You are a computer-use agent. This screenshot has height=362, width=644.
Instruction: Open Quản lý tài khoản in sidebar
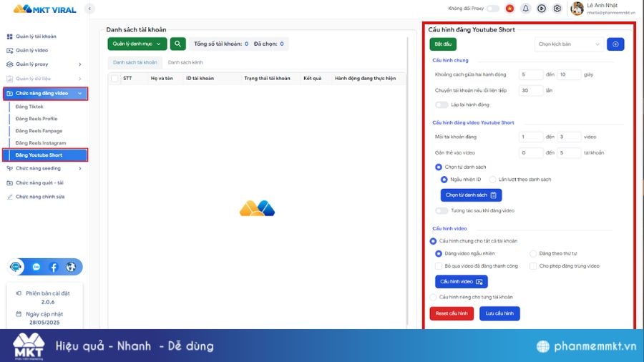(36, 36)
